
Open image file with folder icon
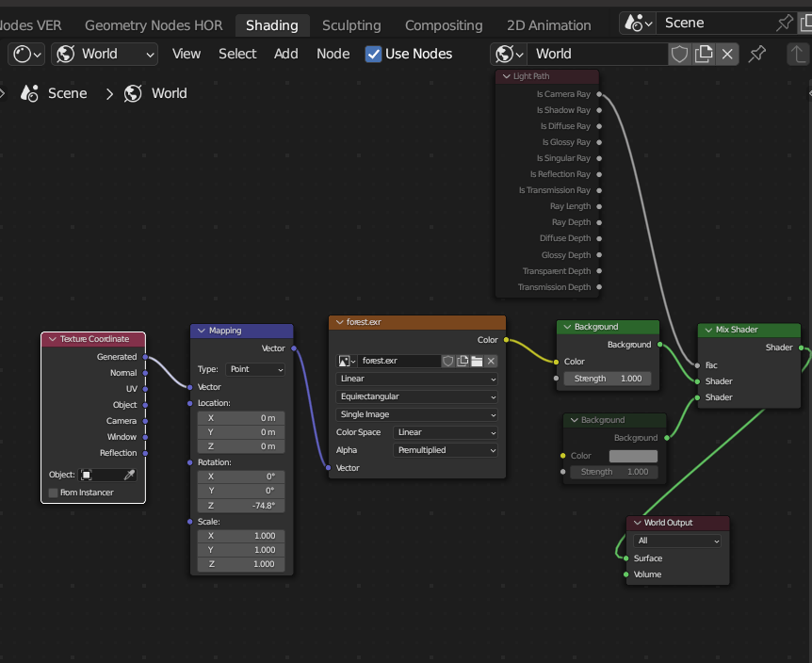(x=477, y=361)
